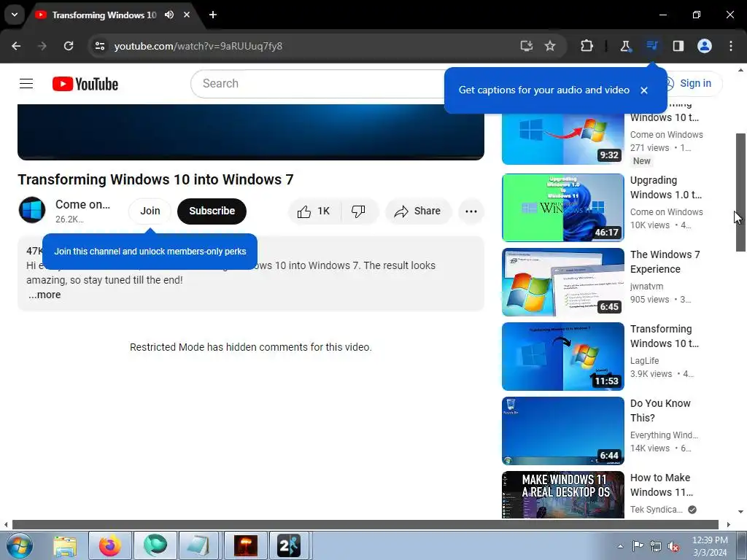This screenshot has width=747, height=560.
Task: Subscribe to the channel
Action: pyautogui.click(x=212, y=211)
